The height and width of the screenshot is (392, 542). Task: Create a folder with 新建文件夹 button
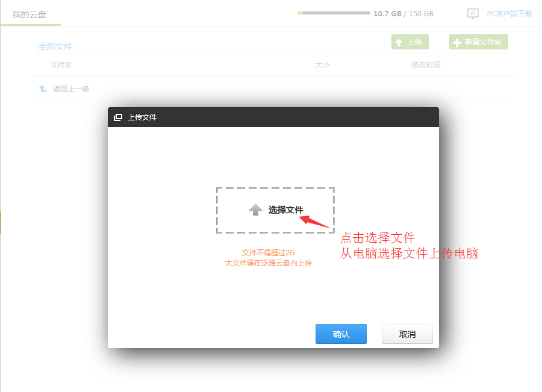point(479,42)
